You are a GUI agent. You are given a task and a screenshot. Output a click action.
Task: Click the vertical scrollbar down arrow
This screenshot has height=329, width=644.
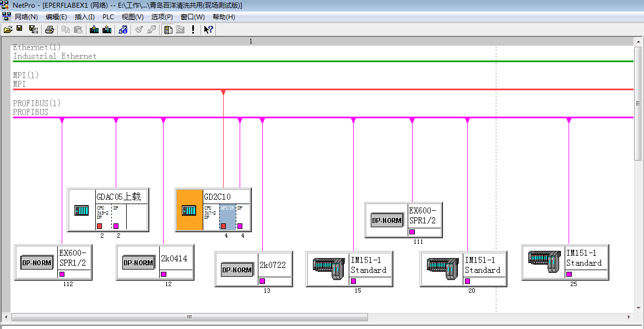[x=638, y=309]
